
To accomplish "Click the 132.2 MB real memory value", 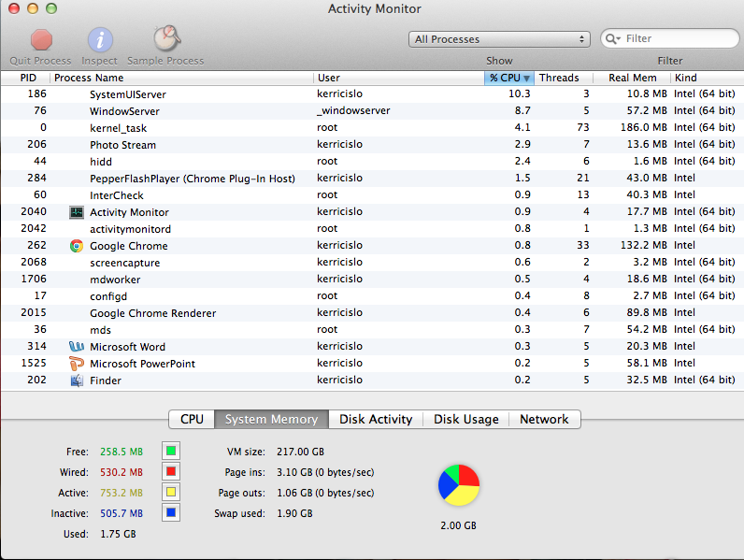I will [643, 245].
